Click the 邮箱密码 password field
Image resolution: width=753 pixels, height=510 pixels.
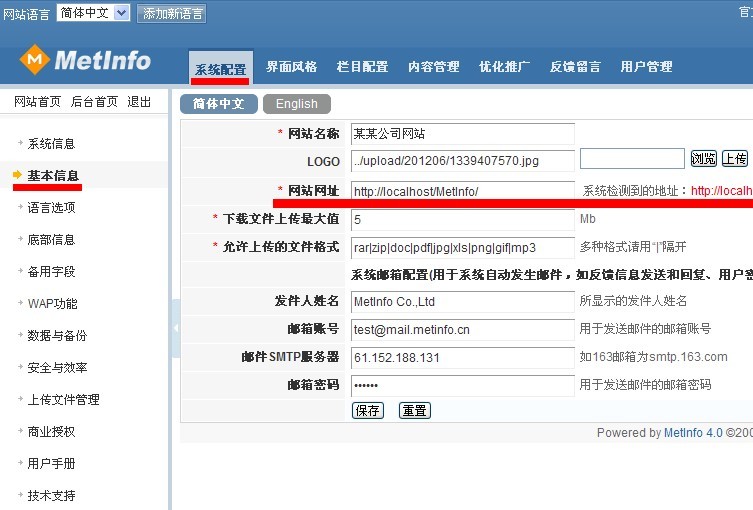462,386
